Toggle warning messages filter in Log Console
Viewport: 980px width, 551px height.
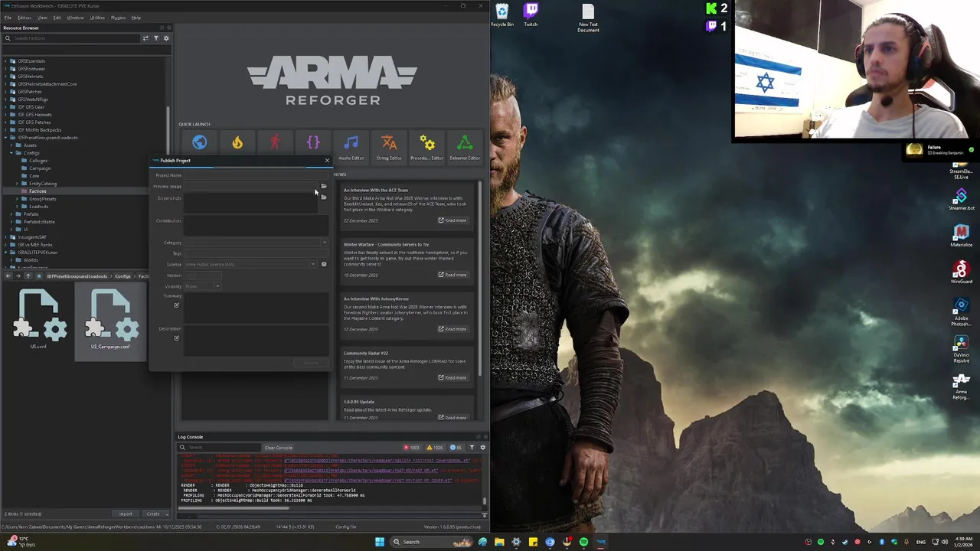coord(435,447)
